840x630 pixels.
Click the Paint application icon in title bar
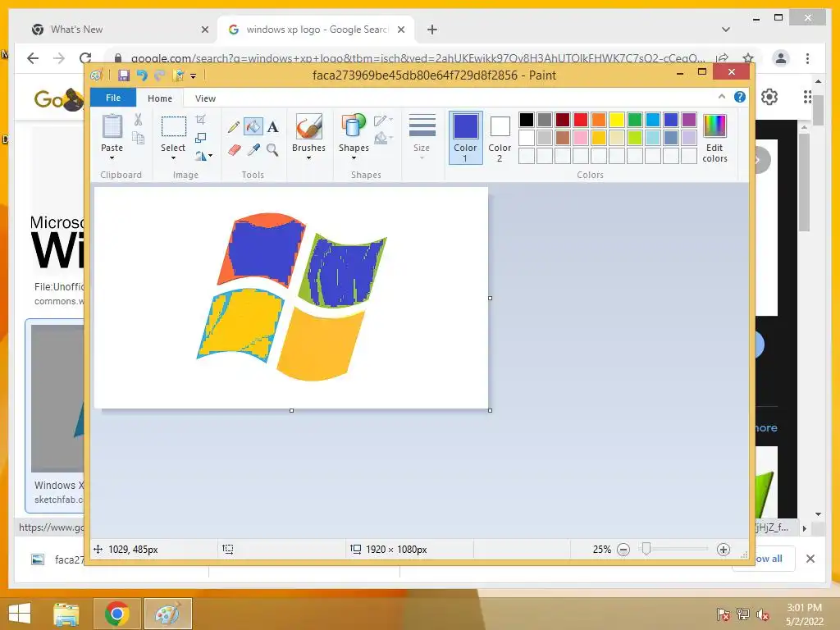97,75
